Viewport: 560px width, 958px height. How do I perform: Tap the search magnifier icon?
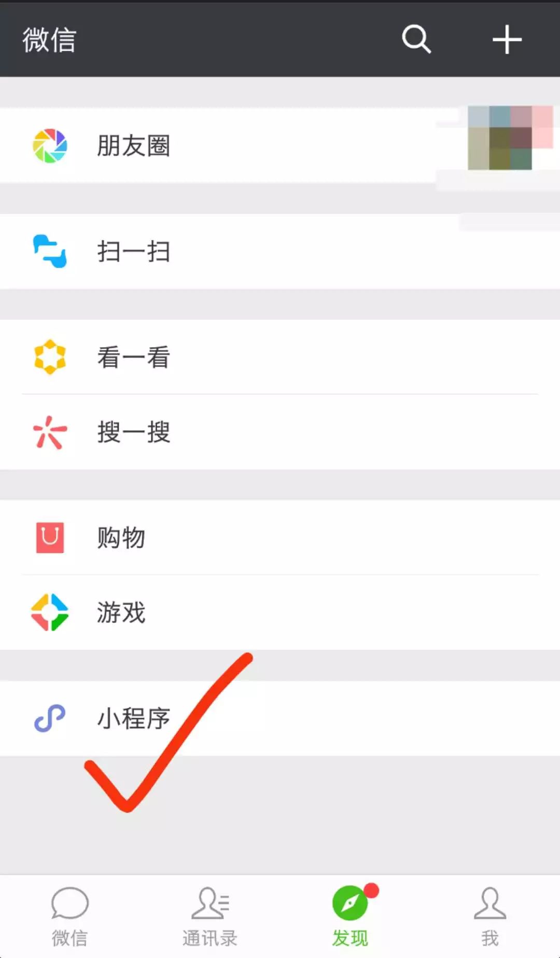pyautogui.click(x=416, y=39)
